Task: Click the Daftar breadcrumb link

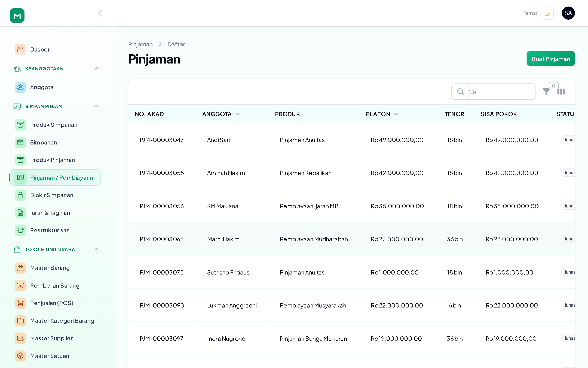Action: coord(176,44)
